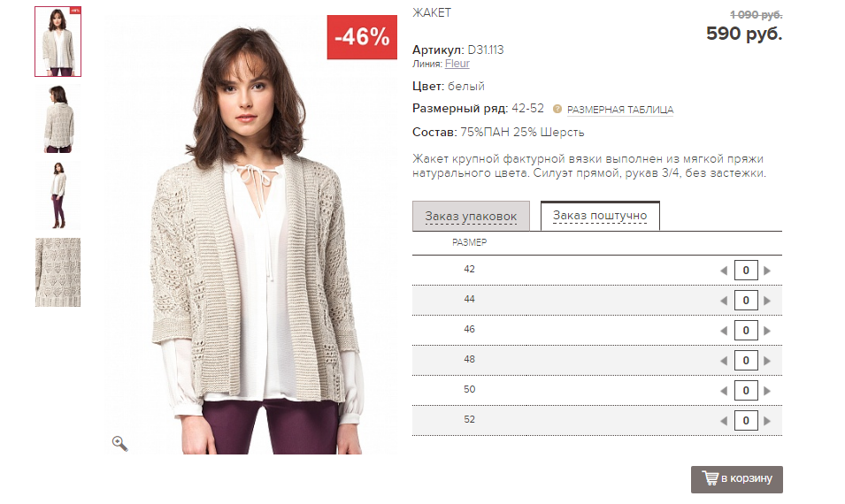The image size is (845, 504).
Task: View the full-length model thumbnail
Action: [x=58, y=195]
